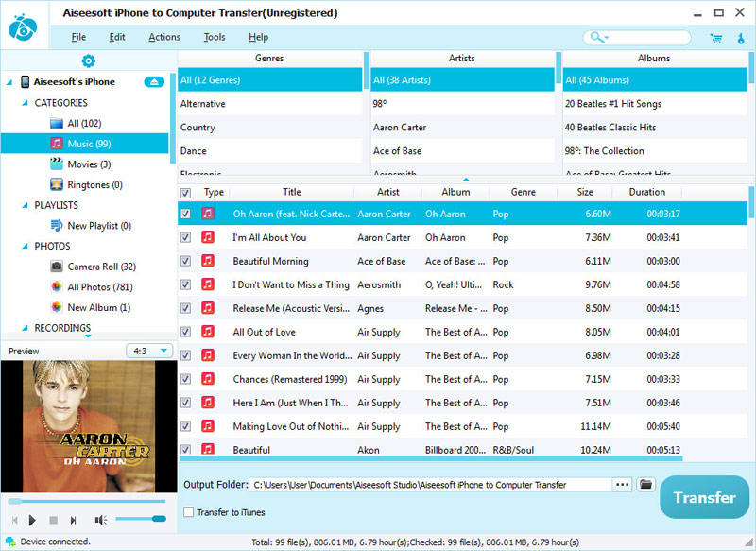The width and height of the screenshot is (756, 551).
Task: Select the All (102) category icon
Action: (57, 124)
